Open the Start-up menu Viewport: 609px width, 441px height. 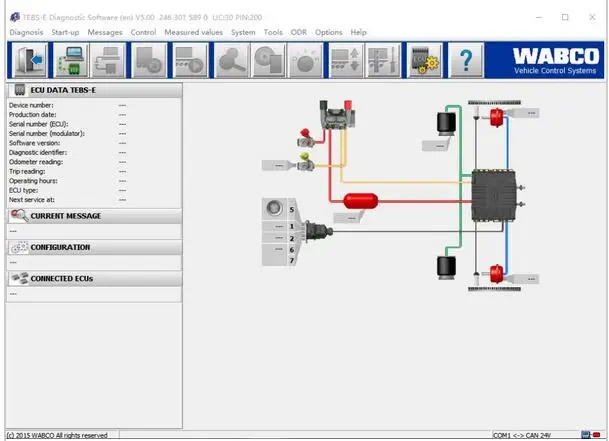(x=65, y=32)
